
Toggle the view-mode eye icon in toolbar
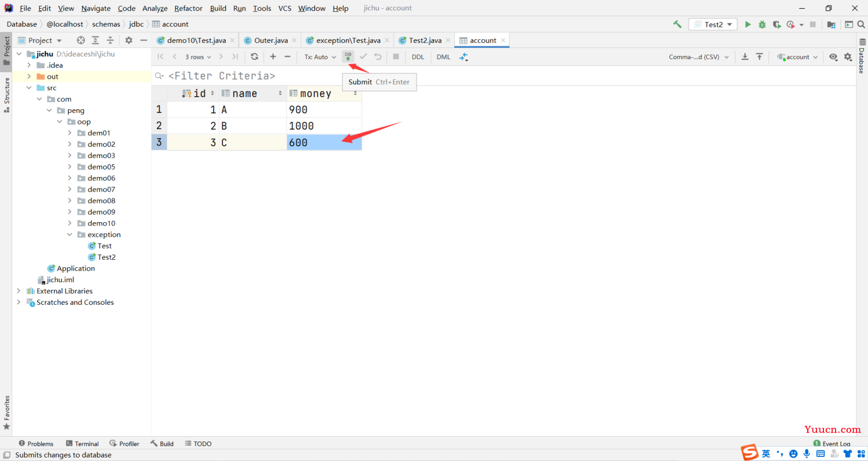[x=833, y=57]
